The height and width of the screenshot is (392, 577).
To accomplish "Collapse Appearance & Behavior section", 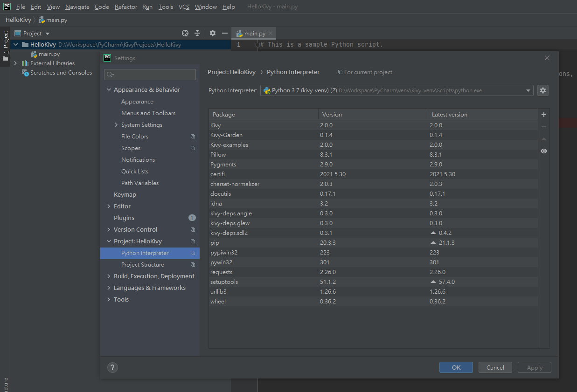I will coord(109,90).
